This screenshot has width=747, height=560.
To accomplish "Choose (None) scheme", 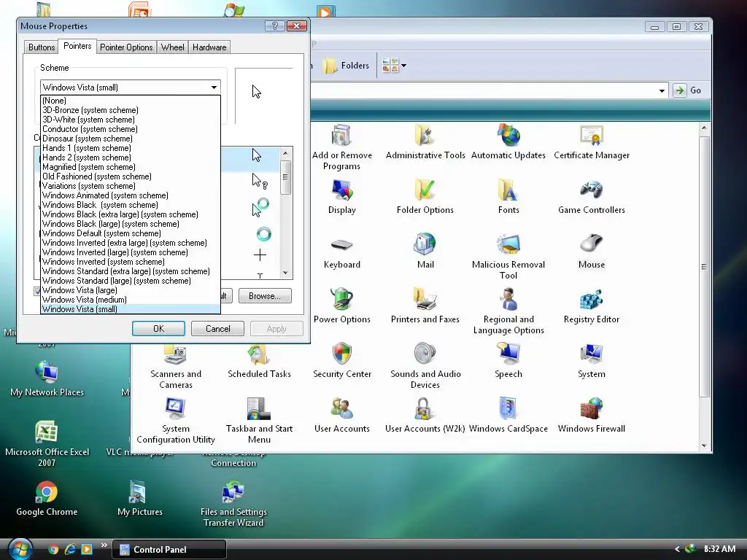I will pyautogui.click(x=131, y=101).
